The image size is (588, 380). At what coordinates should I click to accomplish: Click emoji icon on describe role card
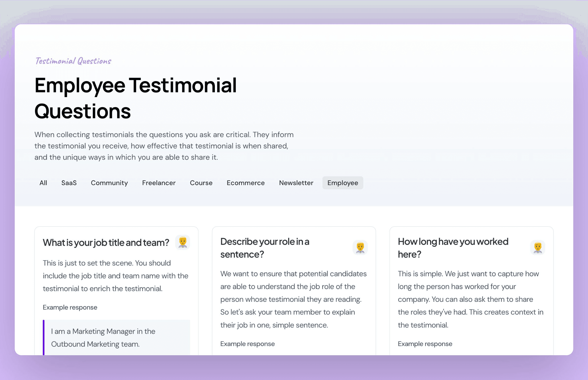pos(360,247)
